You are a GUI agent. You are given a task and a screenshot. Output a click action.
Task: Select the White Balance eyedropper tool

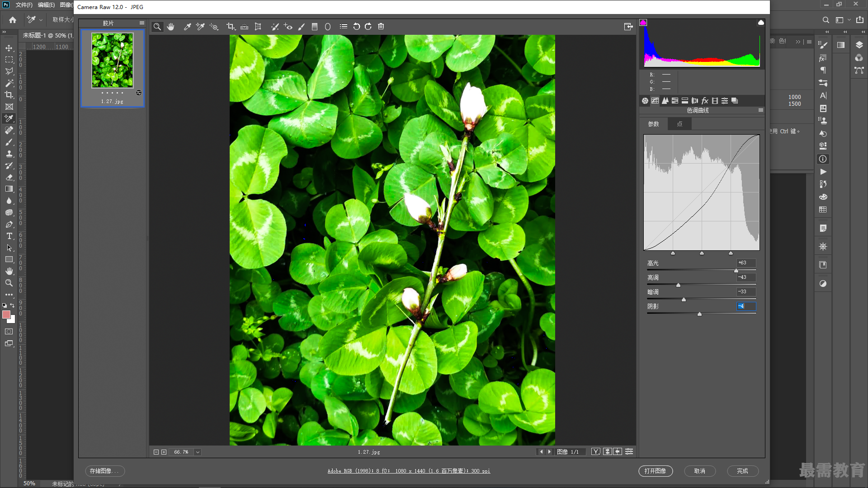pyautogui.click(x=187, y=27)
